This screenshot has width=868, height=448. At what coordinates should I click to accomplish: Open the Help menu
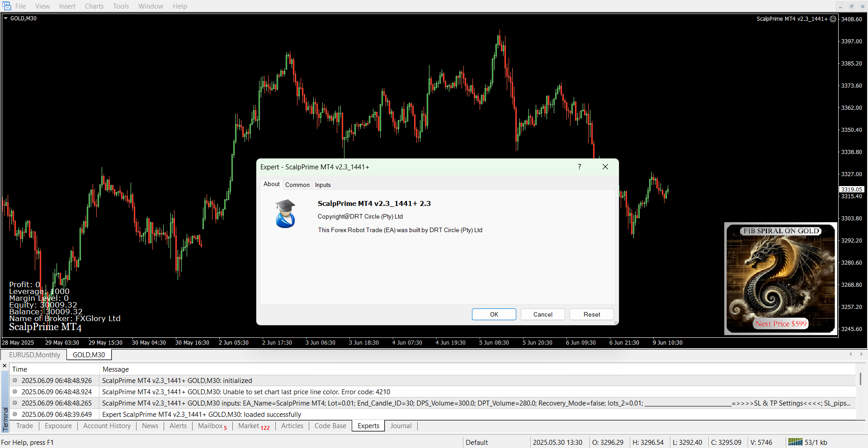(179, 6)
